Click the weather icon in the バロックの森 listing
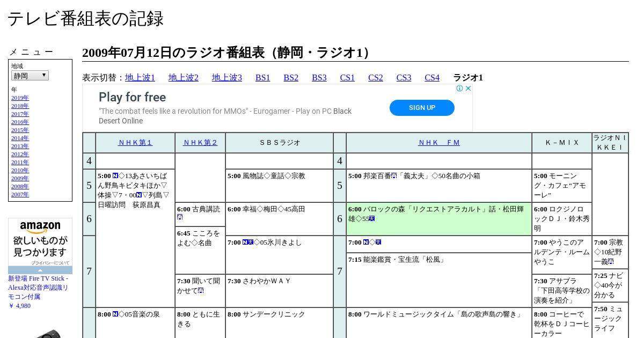Viewport: 644px width, 338px height. click(x=371, y=219)
